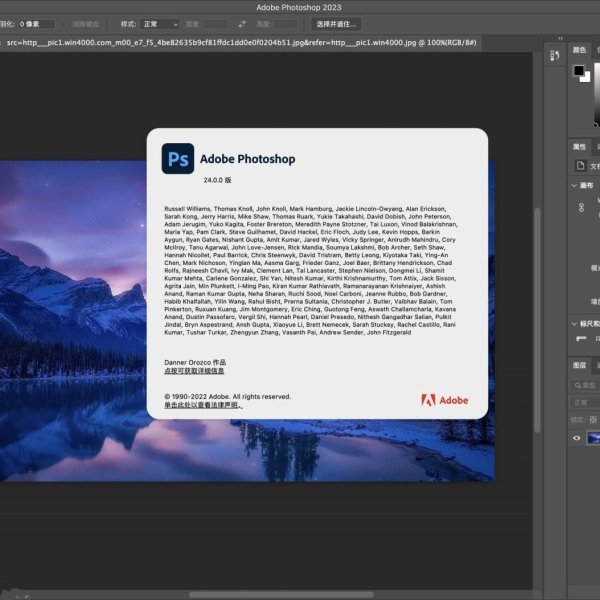This screenshot has width=600, height=600.
Task: Open the 点按可获取详细信息 link
Action: pyautogui.click(x=194, y=371)
